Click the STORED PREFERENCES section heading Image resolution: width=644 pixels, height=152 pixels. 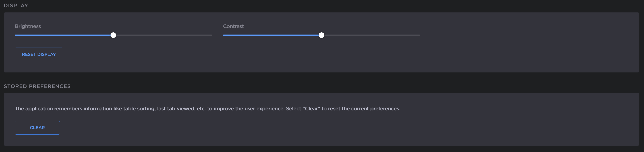(37, 86)
